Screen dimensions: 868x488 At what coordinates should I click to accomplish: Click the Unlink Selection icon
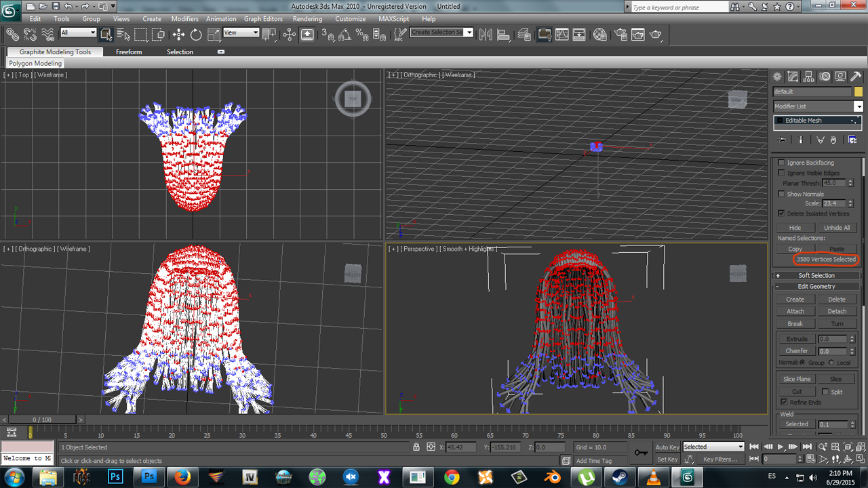(30, 34)
